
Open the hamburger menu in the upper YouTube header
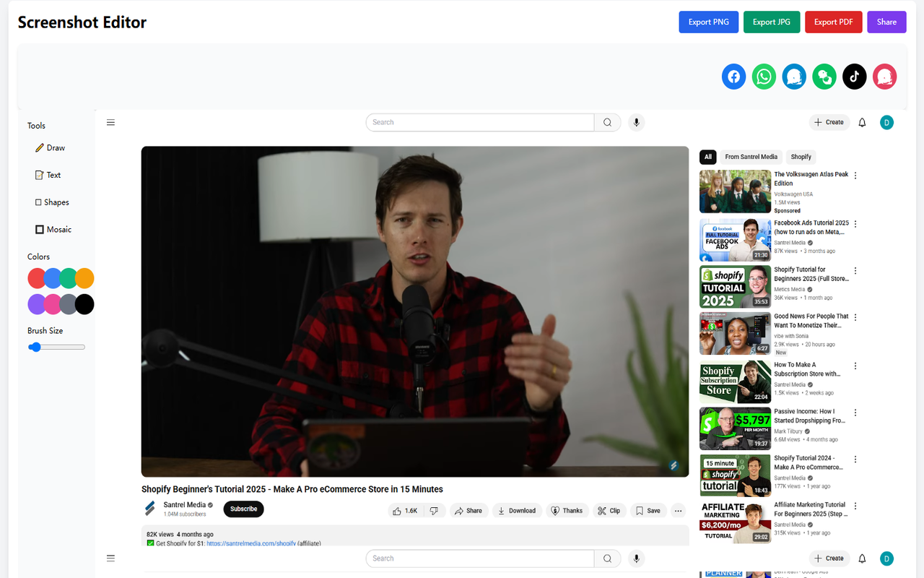point(110,122)
